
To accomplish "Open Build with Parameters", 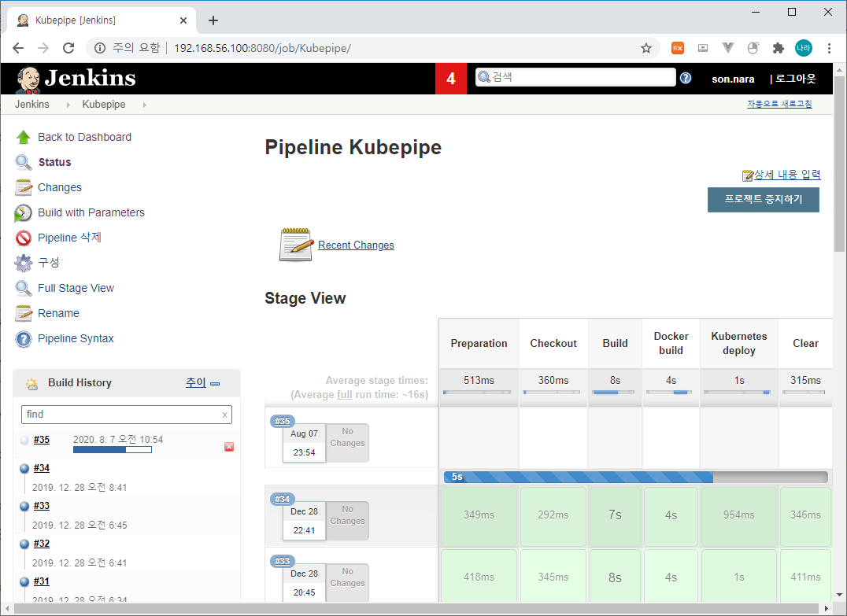I will click(91, 212).
